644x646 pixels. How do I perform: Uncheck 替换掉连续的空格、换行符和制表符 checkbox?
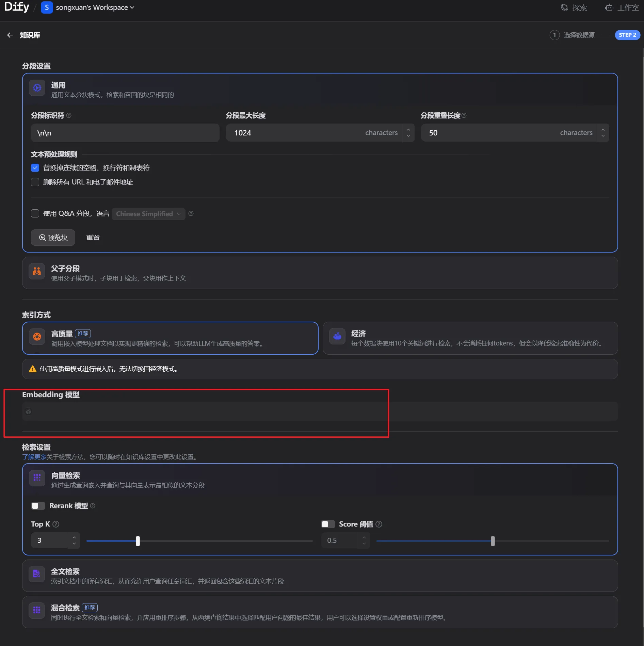[35, 168]
